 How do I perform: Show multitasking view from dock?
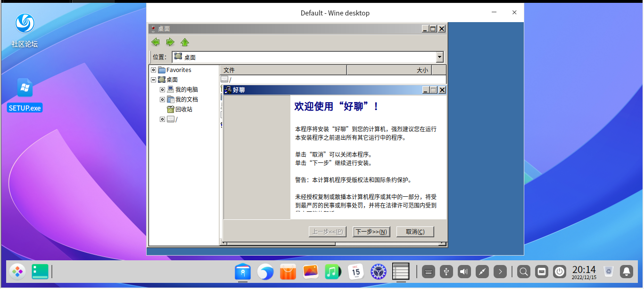[40, 272]
